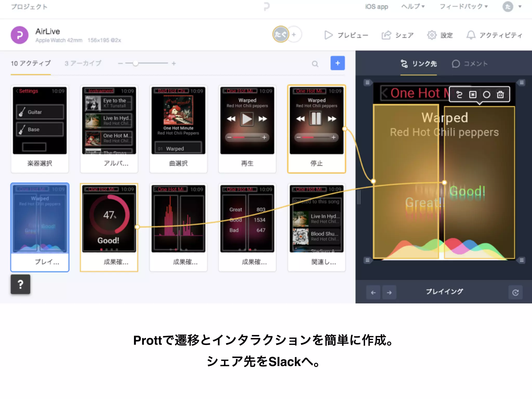Select the right yellow hotspot region
The width and height of the screenshot is (532, 399).
(480, 182)
